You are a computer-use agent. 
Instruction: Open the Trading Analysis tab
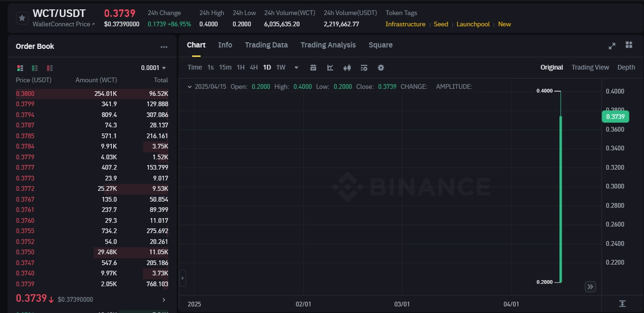[328, 45]
